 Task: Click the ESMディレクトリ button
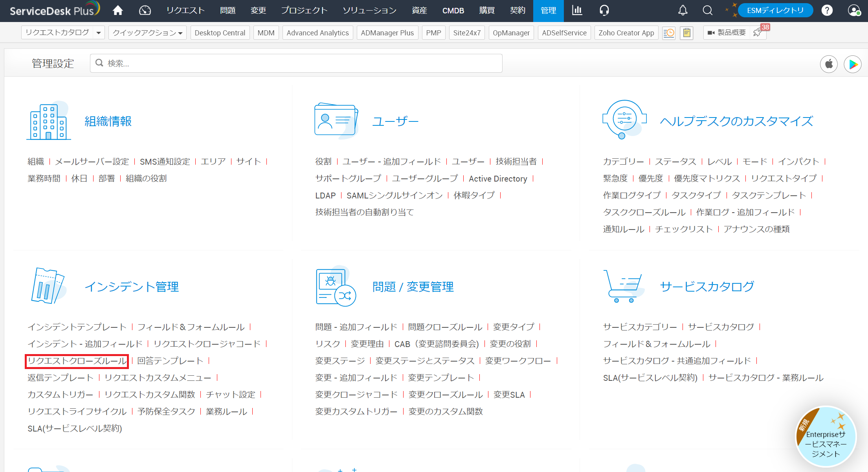click(x=775, y=11)
